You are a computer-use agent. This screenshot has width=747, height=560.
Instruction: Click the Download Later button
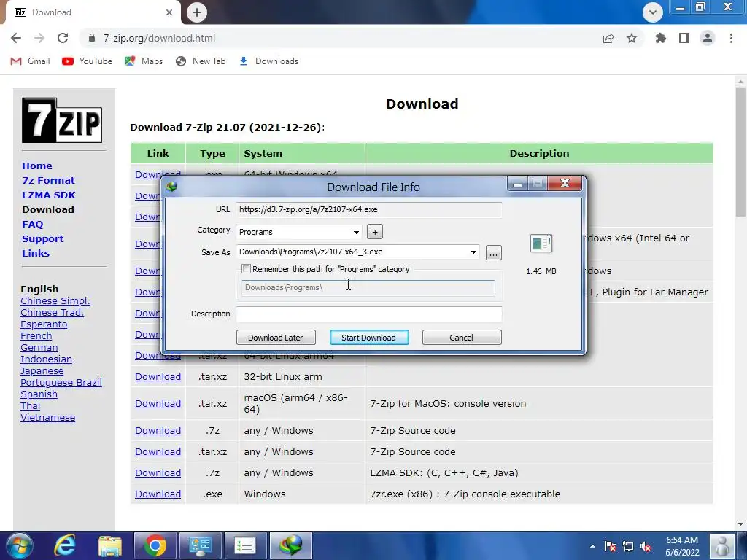click(x=276, y=337)
